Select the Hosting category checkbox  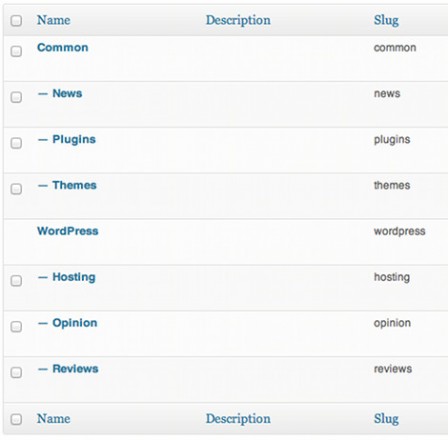tap(16, 281)
